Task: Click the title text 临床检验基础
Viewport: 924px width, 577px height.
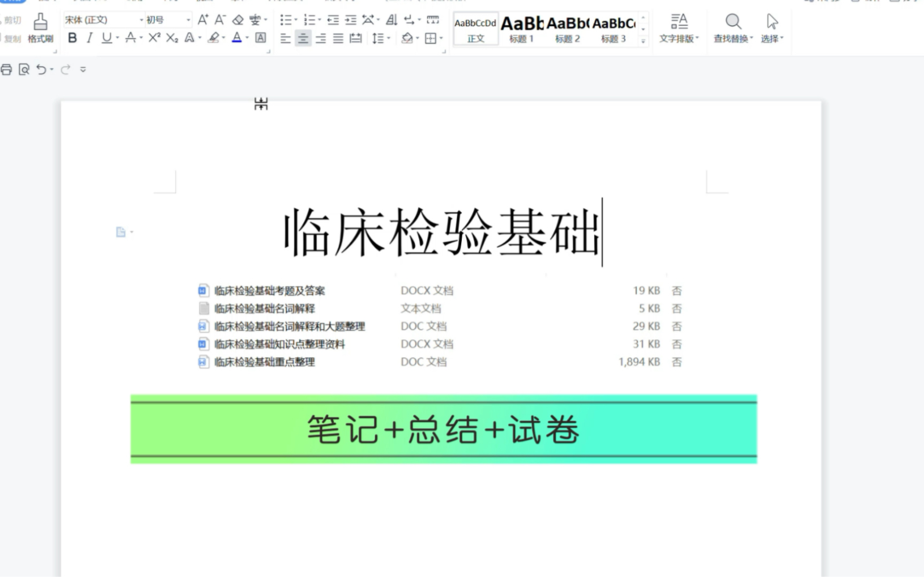Action: click(x=441, y=233)
